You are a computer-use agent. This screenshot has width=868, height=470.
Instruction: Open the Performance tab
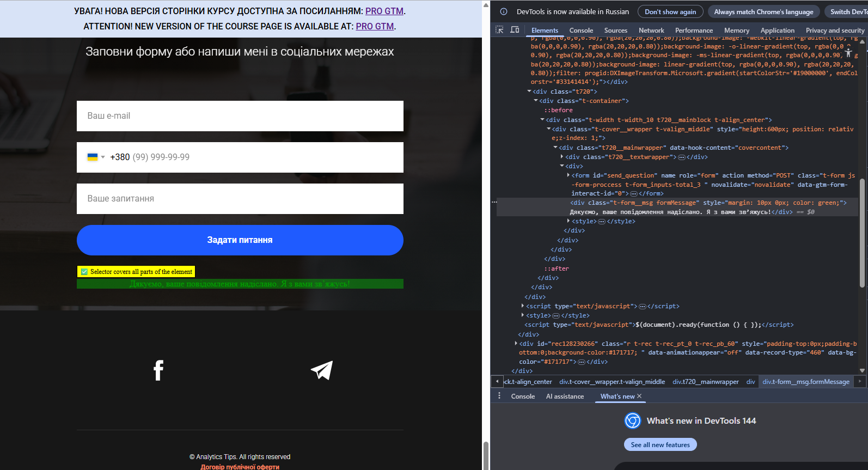coord(694,30)
